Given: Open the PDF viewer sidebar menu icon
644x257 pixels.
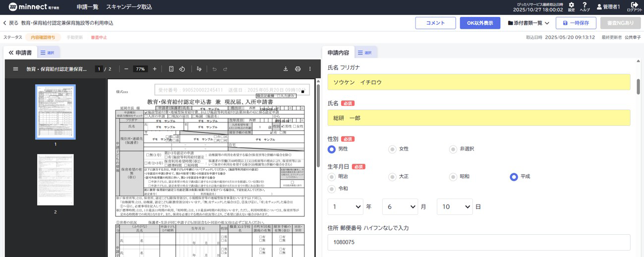Looking at the screenshot, I should click(15, 69).
